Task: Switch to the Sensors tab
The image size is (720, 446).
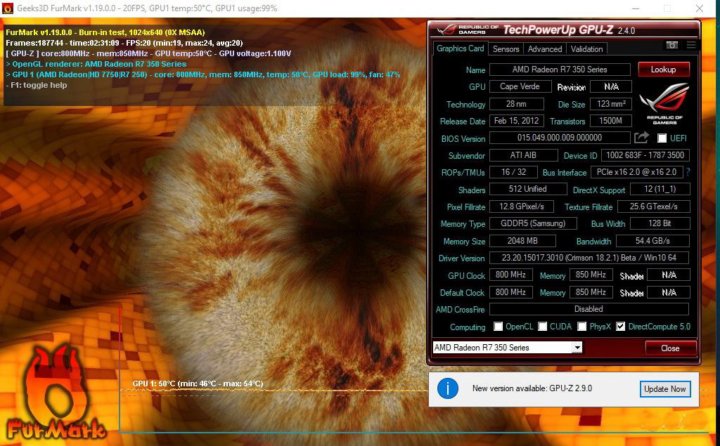Action: tap(506, 48)
